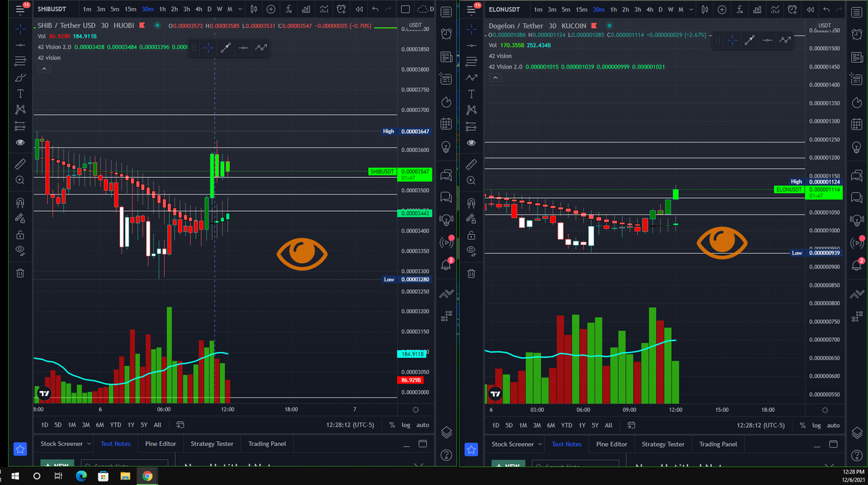Viewport: 868px width, 485px height.
Task: Toggle auto scale in ELONUSDT chart
Action: pyautogui.click(x=833, y=425)
